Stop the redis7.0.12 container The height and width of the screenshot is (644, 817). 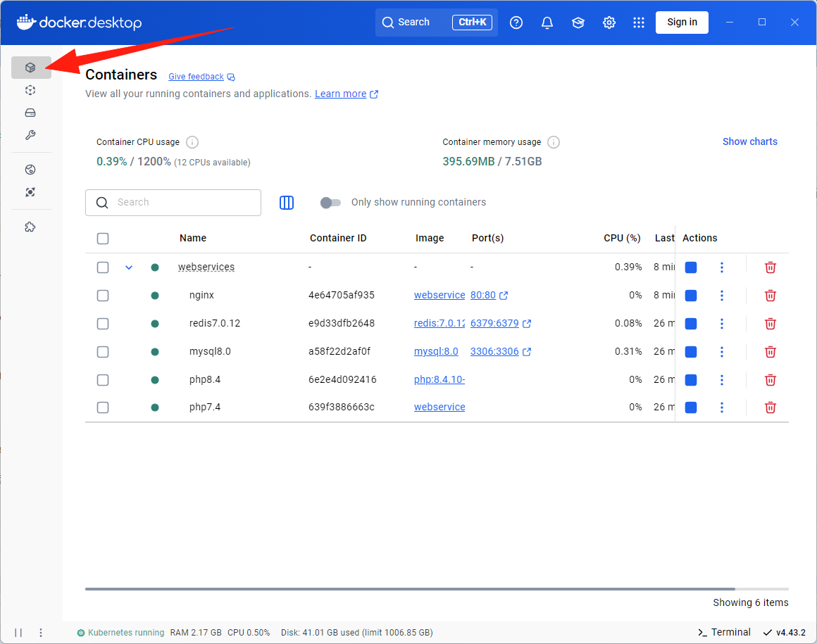(691, 324)
